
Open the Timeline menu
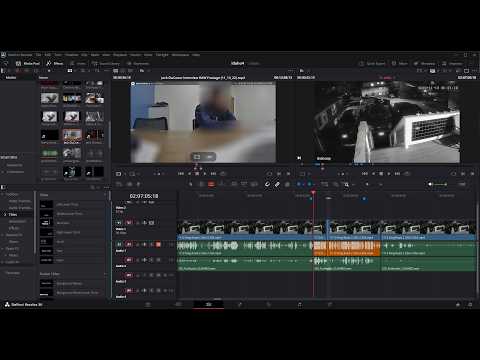point(71,55)
